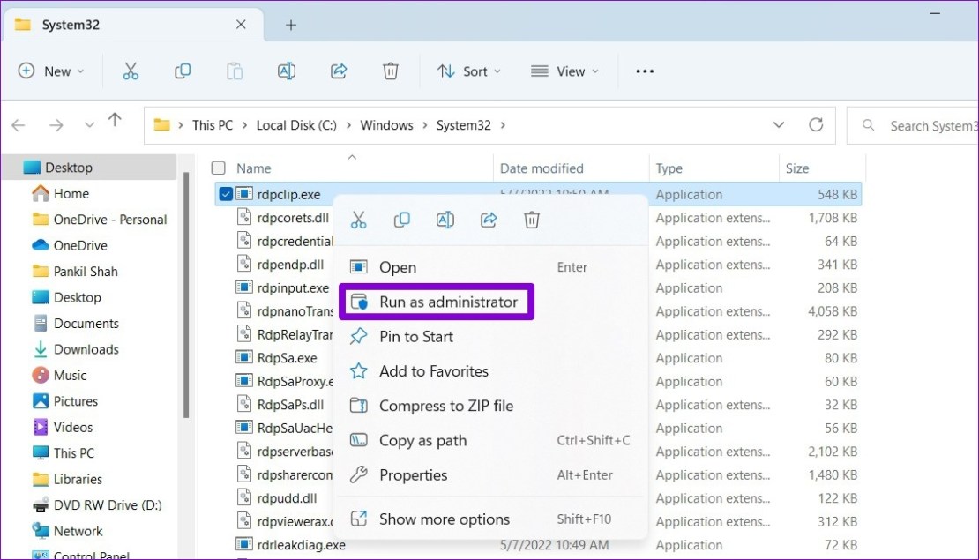The image size is (979, 560).
Task: Click the rdpcorets.dll file icon
Action: (244, 217)
